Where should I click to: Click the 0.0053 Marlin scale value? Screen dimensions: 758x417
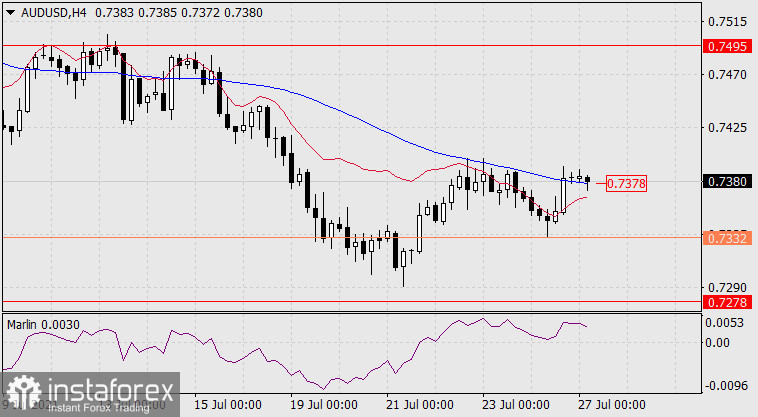[726, 322]
